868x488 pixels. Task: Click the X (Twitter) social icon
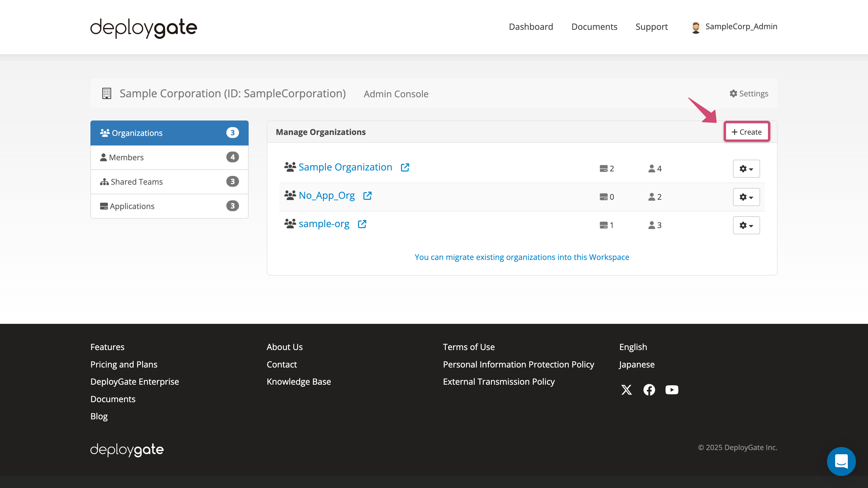626,390
